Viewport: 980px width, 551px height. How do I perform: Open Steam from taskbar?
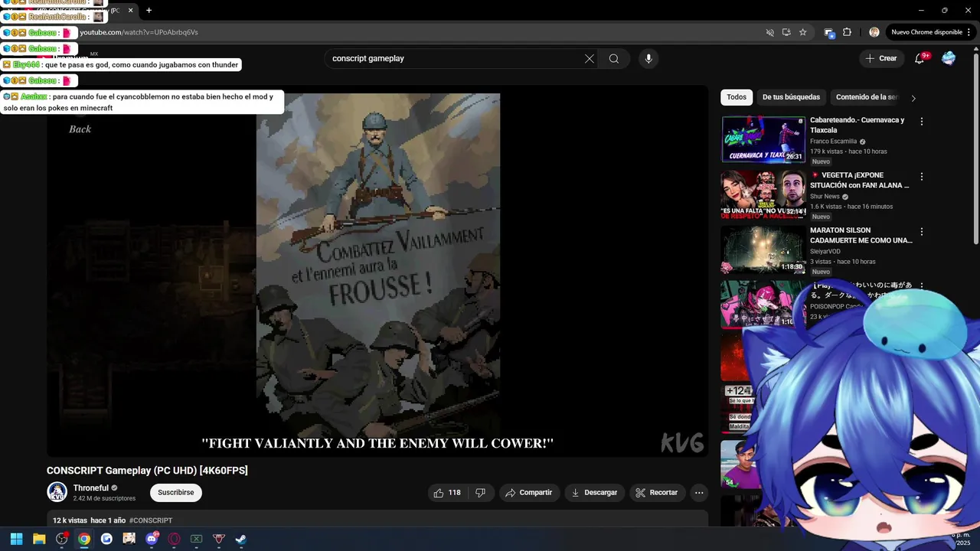tap(240, 539)
